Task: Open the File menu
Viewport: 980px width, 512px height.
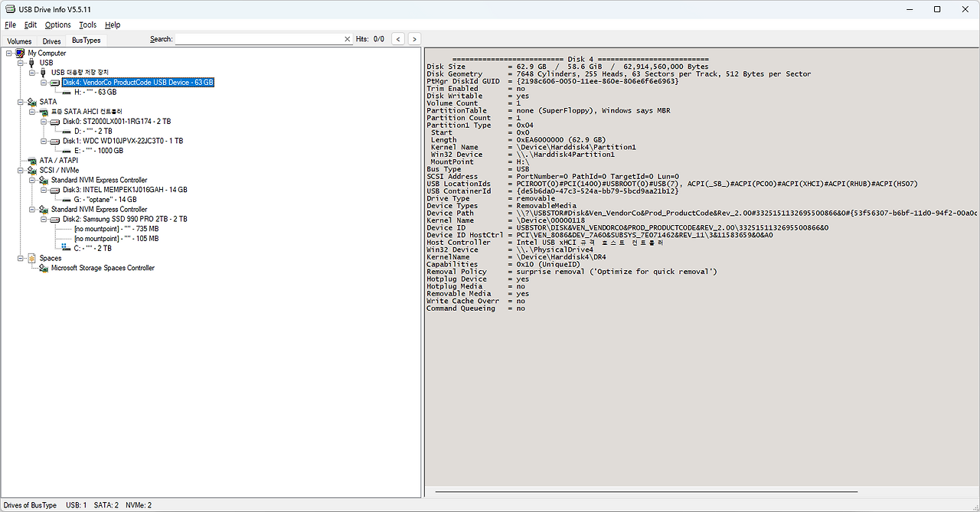Action: click(10, 24)
